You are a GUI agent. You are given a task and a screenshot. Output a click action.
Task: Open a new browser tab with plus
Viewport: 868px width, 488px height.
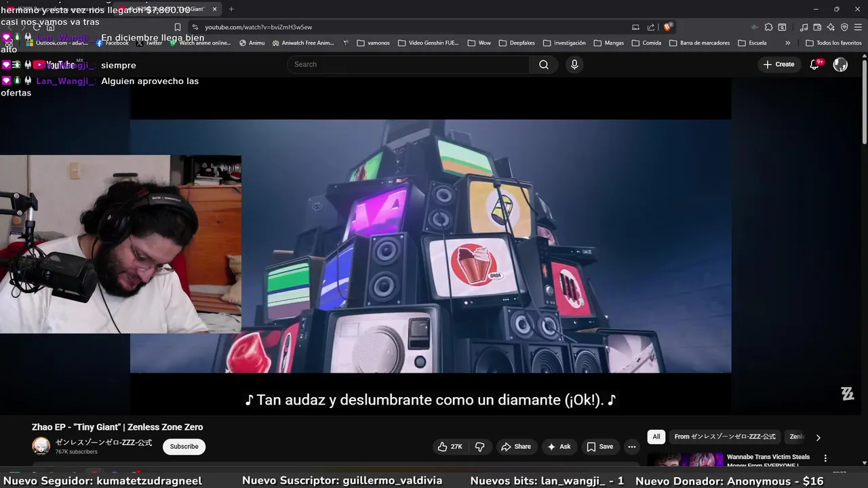pos(231,9)
